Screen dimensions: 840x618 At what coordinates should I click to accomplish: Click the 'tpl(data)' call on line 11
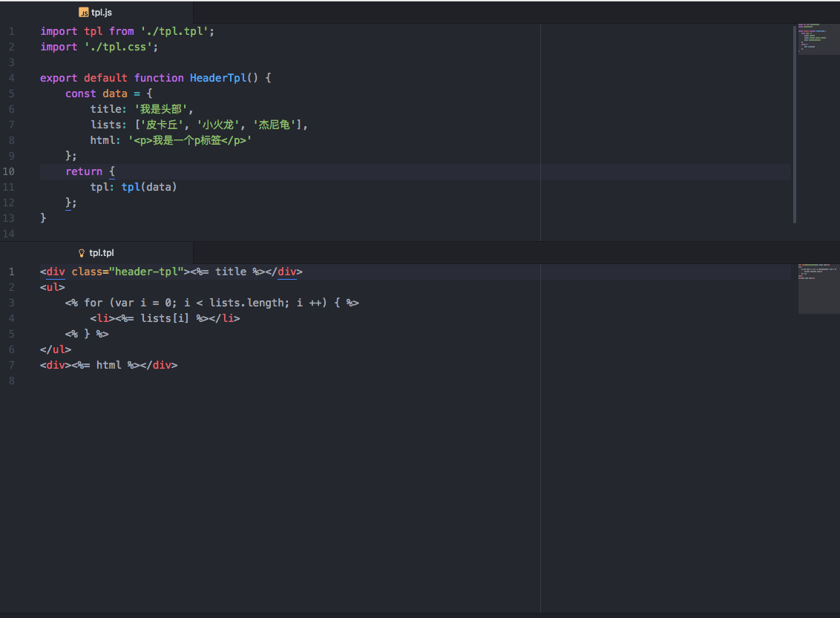pos(149,187)
